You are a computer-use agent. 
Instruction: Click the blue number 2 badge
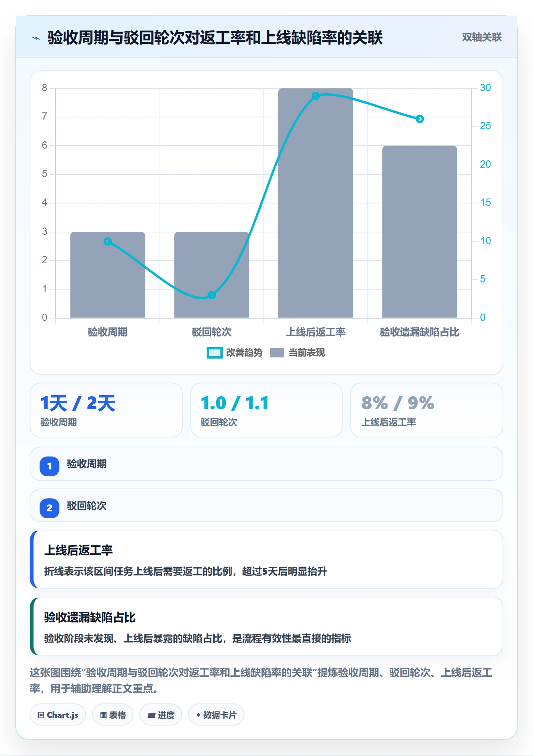pyautogui.click(x=49, y=508)
